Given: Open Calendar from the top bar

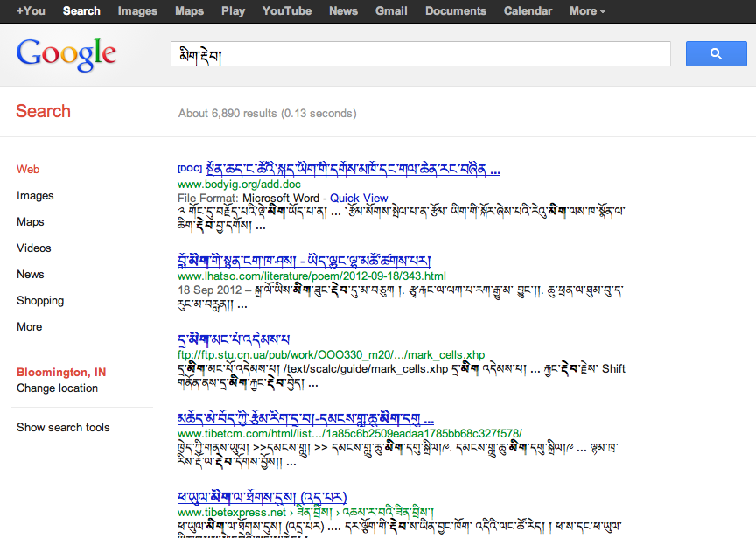Looking at the screenshot, I should coord(528,11).
